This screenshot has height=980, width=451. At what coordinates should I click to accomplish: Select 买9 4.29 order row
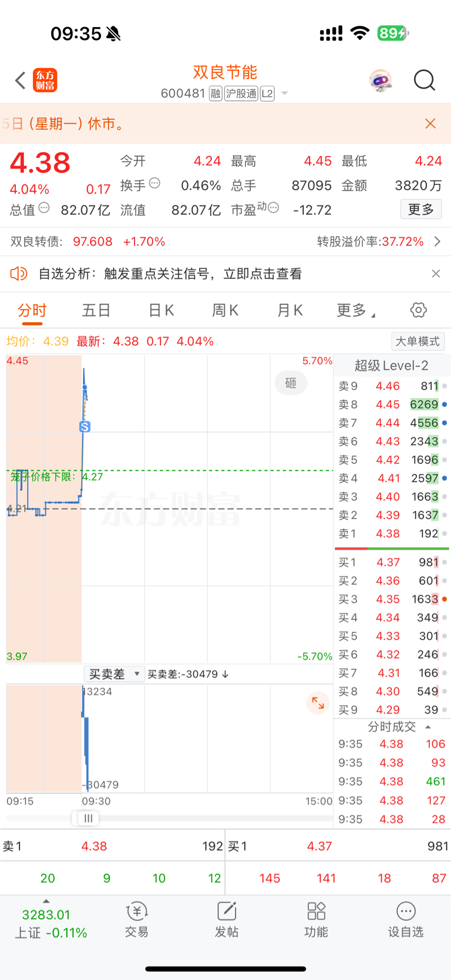pyautogui.click(x=392, y=710)
